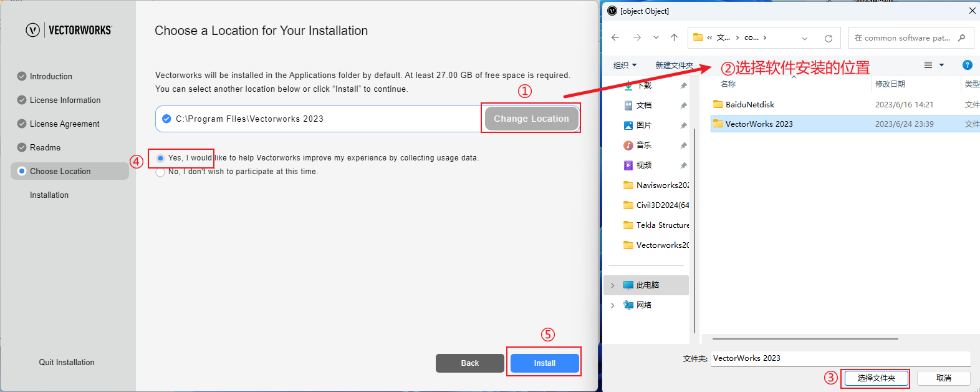Select 'No, I don't wish to participate' option

point(160,172)
